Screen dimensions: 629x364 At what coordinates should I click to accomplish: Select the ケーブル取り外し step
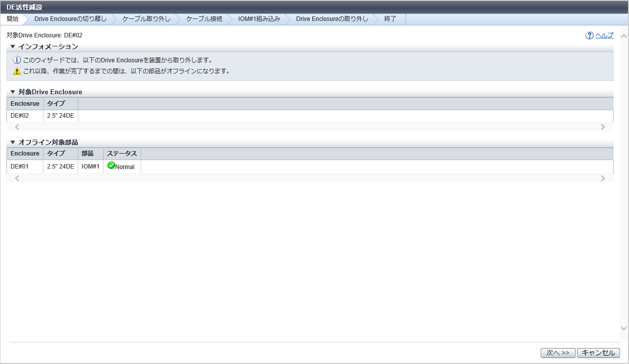click(146, 19)
